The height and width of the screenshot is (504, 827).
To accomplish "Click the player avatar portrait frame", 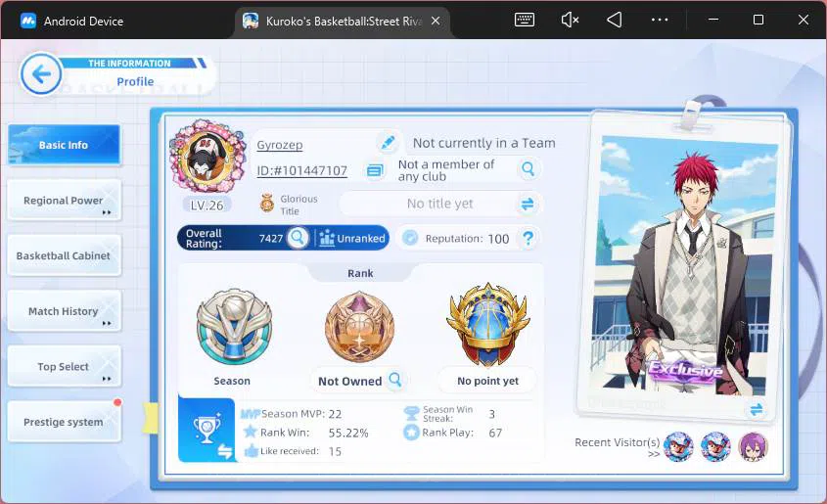I will 207,156.
